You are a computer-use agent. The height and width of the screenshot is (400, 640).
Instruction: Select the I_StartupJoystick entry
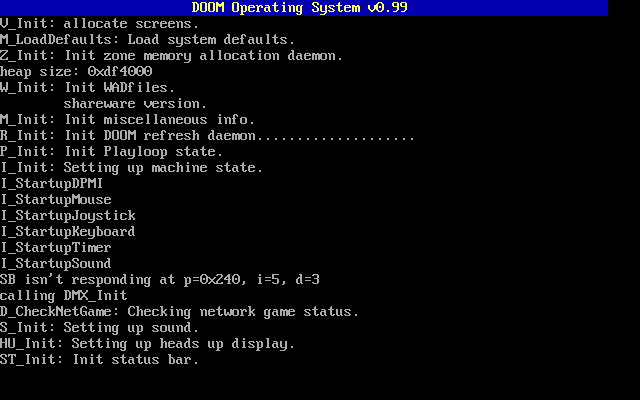tap(68, 215)
